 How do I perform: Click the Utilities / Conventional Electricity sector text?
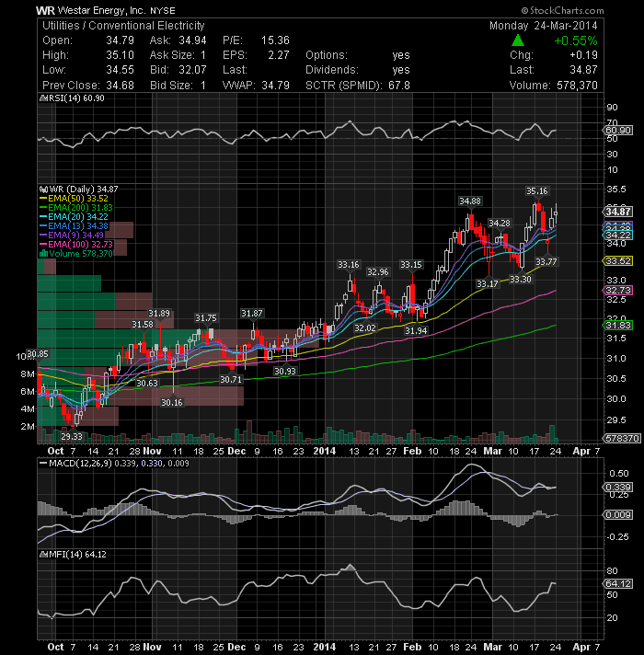pos(123,26)
